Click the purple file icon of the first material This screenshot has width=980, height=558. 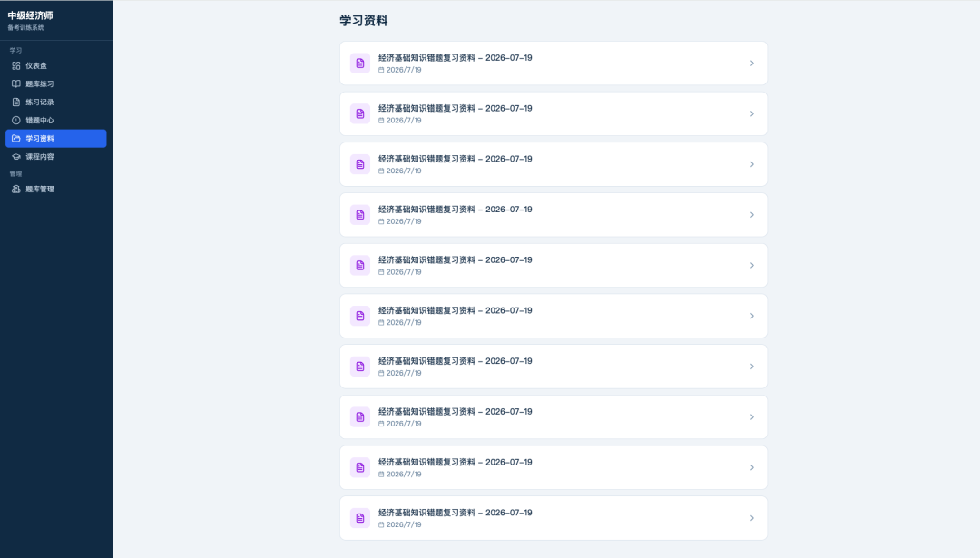click(x=360, y=64)
